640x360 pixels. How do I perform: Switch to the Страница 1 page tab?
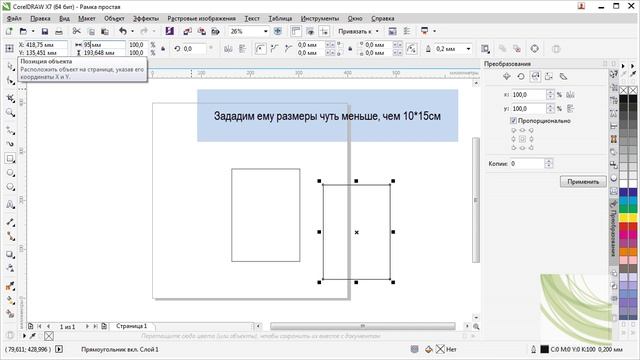131,326
